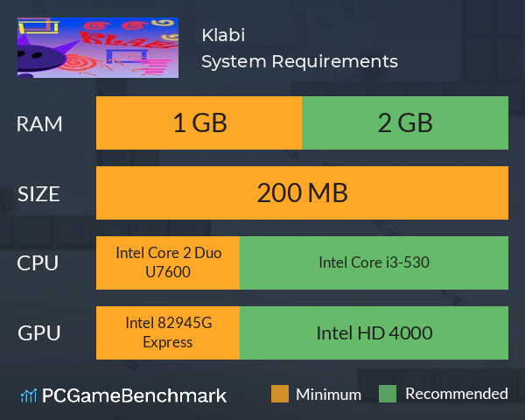The image size is (525, 420).
Task: Click the CPU row label
Action: click(x=38, y=263)
